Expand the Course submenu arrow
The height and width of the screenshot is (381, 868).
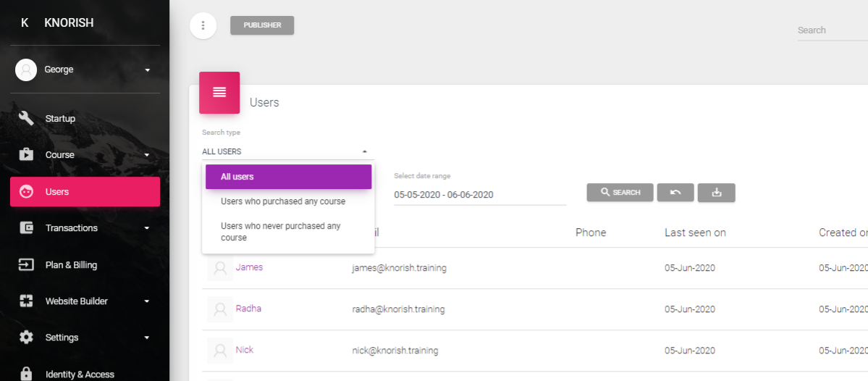pos(147,155)
